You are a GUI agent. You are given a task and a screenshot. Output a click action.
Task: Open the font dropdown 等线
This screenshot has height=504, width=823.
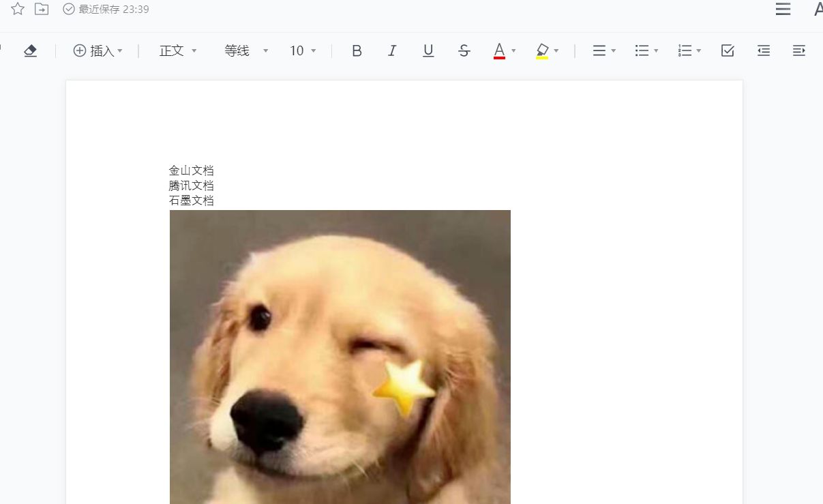(246, 50)
